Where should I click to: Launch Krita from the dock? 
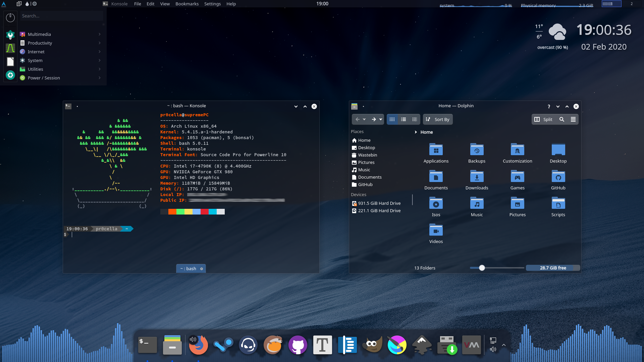pos(397,345)
